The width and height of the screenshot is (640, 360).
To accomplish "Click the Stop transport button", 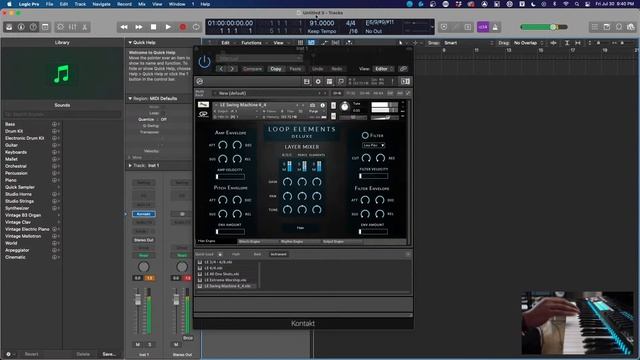I will (153, 27).
